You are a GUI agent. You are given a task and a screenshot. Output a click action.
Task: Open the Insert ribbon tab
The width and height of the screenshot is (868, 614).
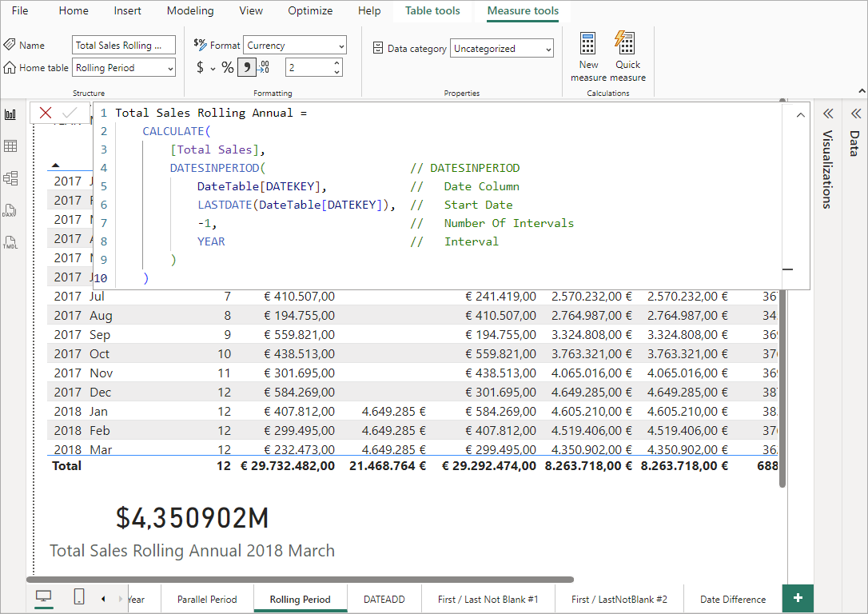(x=127, y=10)
